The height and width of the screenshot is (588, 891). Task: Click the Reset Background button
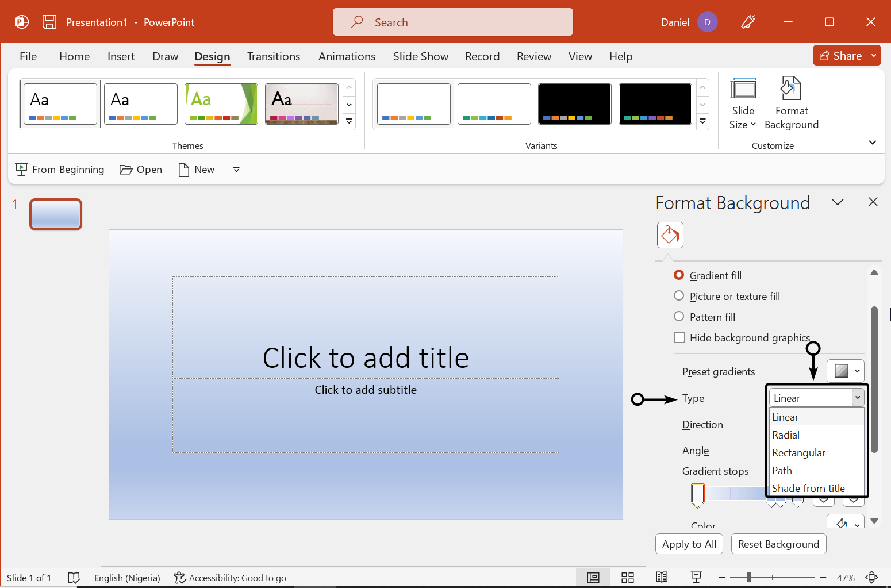(778, 544)
